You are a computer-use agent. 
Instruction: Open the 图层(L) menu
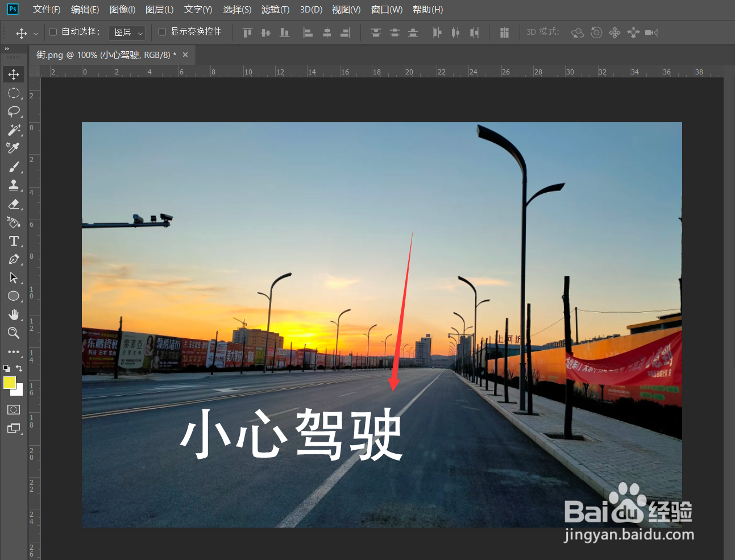coord(159,10)
